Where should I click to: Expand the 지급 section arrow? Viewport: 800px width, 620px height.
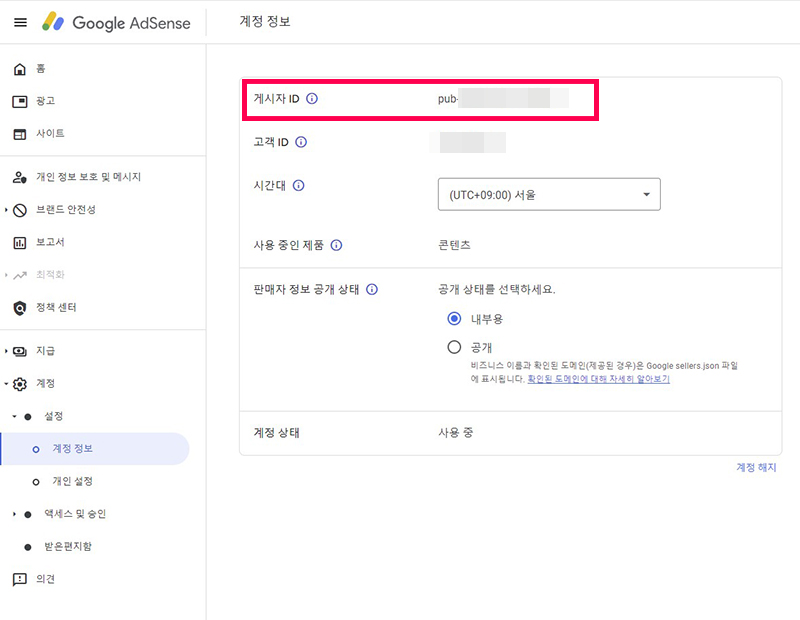click(6, 351)
